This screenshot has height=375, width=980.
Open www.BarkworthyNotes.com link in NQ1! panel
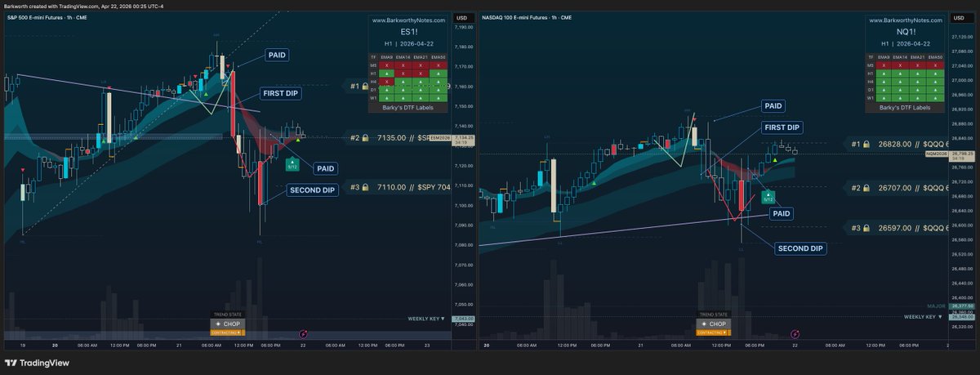pos(904,20)
